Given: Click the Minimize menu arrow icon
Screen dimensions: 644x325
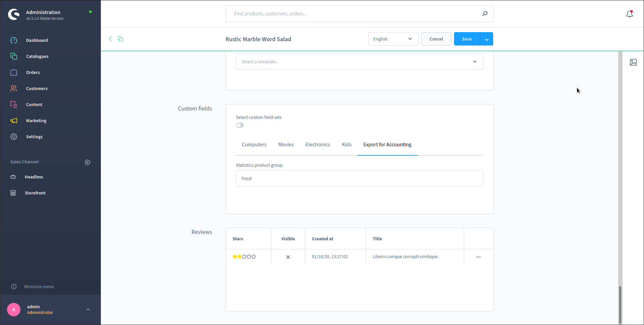Looking at the screenshot, I should pyautogui.click(x=14, y=287).
